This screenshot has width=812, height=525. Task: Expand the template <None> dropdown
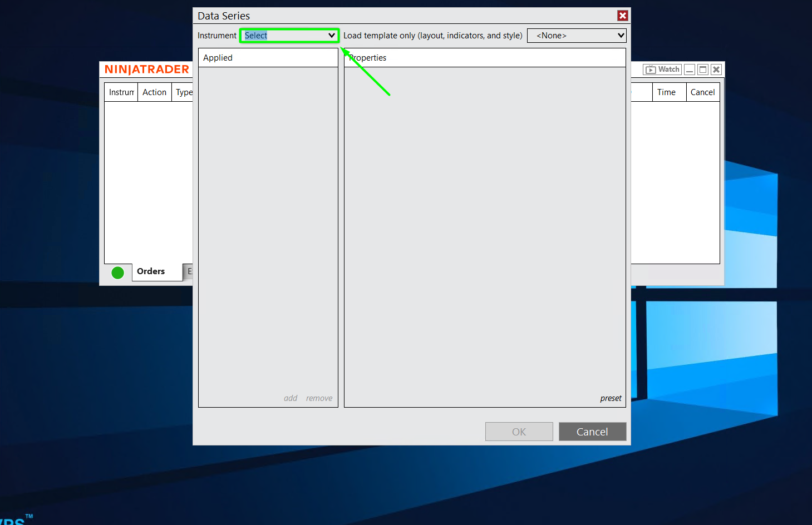click(x=621, y=36)
